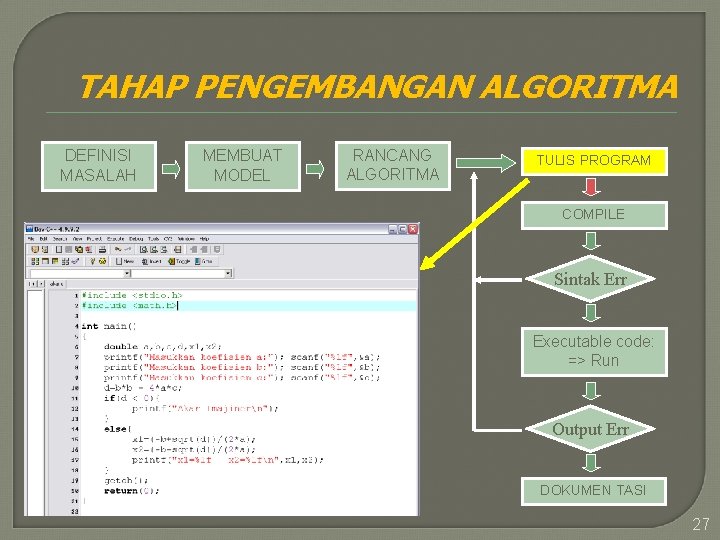720x540 pixels.
Task: Open the second class browser combo dropdown
Action: [x=228, y=273]
